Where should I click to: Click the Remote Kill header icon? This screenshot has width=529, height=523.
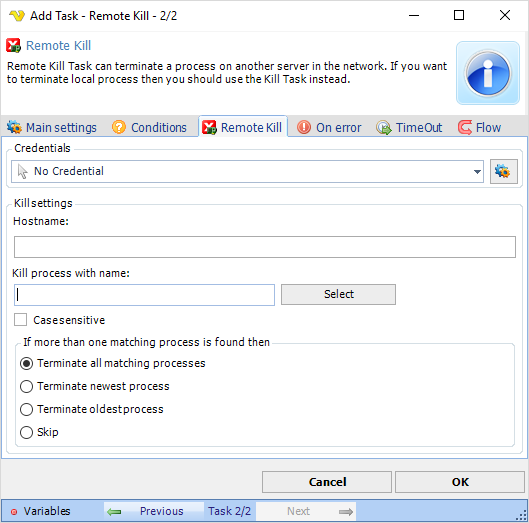click(13, 46)
